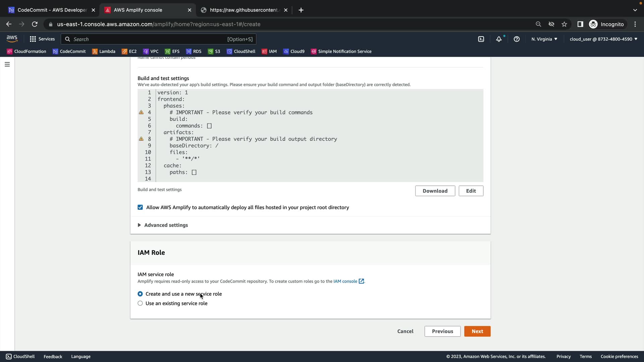
Task: Click the help question mark icon
Action: [517, 39]
